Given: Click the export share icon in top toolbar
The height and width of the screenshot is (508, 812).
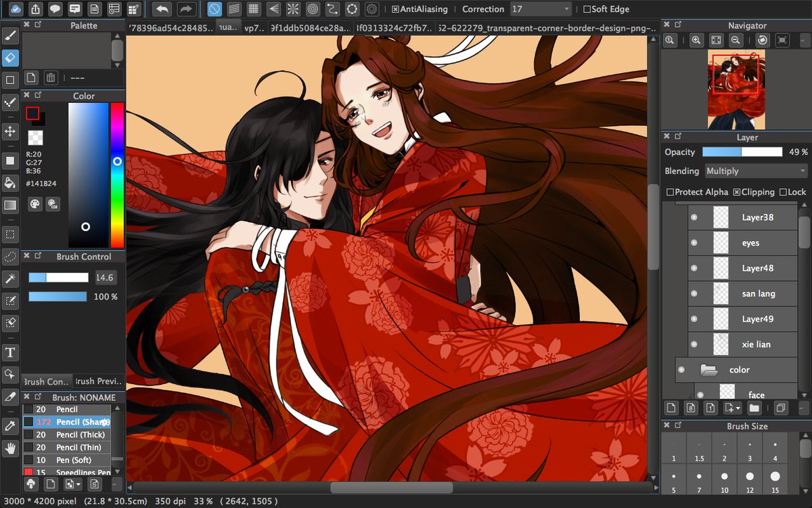Looking at the screenshot, I should click(x=36, y=9).
